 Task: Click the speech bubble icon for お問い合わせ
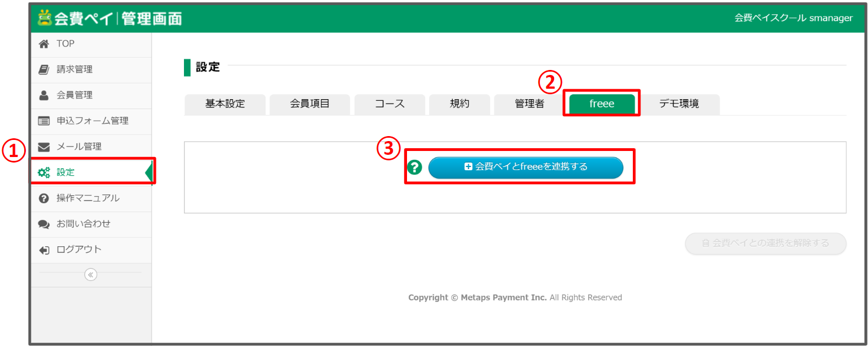pyautogui.click(x=44, y=224)
